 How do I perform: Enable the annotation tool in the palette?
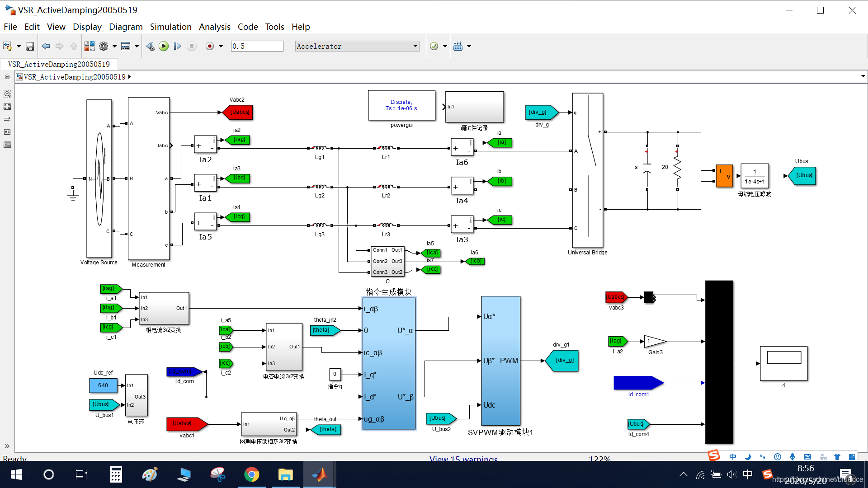[7, 131]
